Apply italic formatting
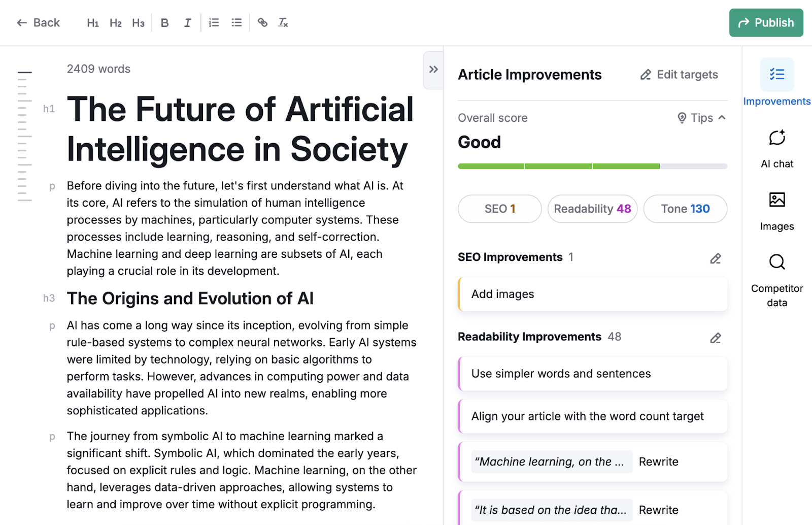 187,22
